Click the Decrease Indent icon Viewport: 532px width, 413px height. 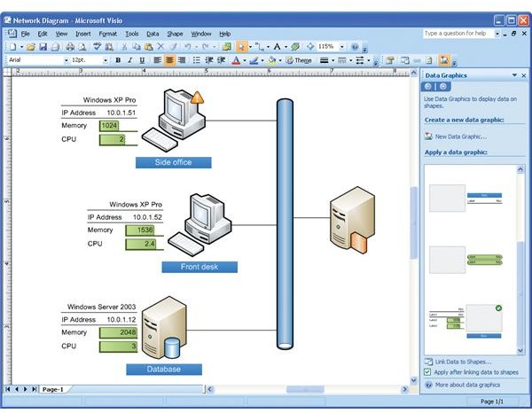coord(209,60)
